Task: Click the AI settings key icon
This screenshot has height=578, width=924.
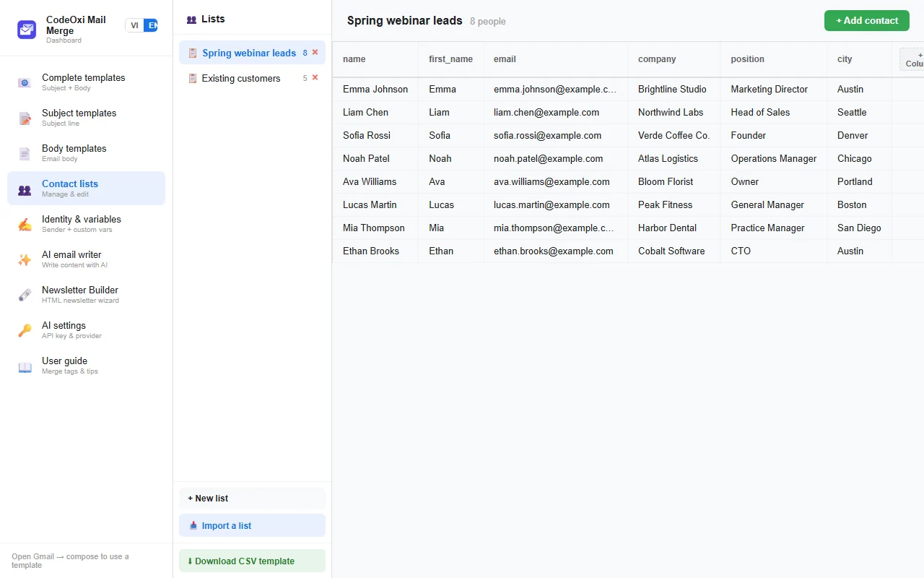Action: 25,331
